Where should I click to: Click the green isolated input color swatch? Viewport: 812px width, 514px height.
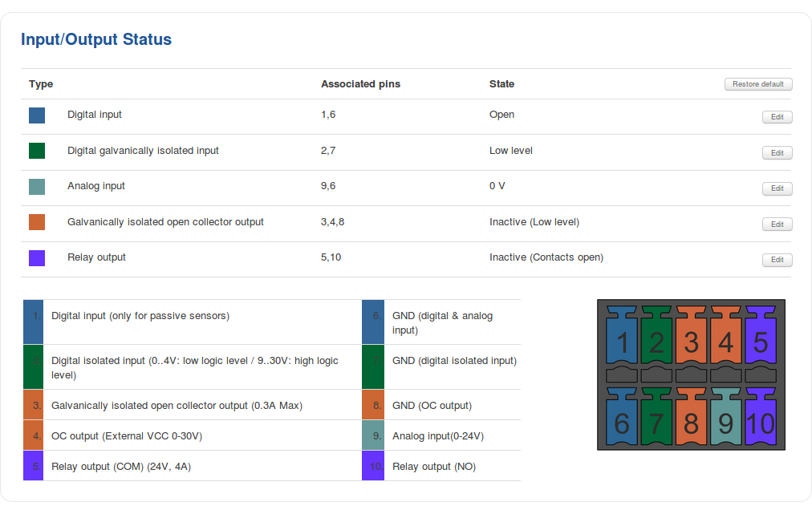(37, 151)
